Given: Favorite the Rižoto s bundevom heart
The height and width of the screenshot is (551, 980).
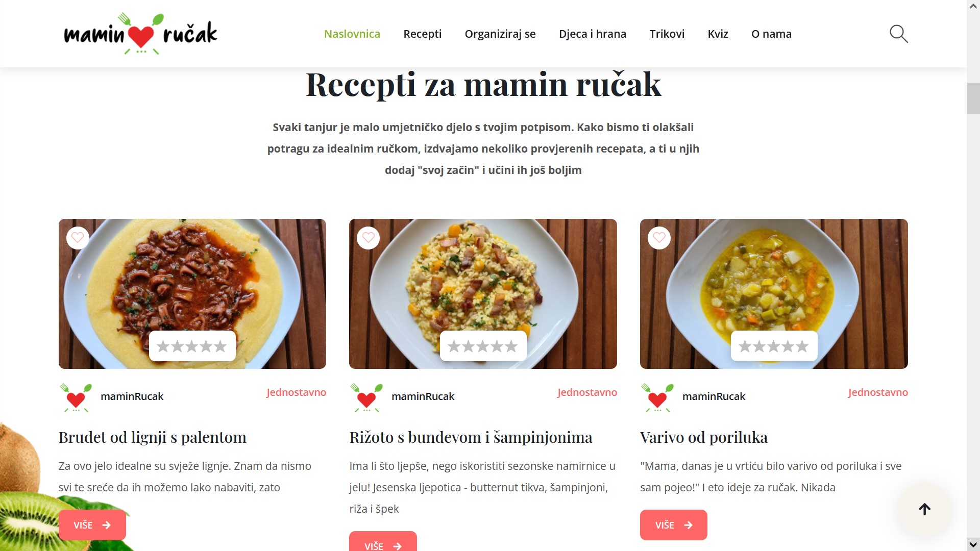Looking at the screenshot, I should 369,238.
